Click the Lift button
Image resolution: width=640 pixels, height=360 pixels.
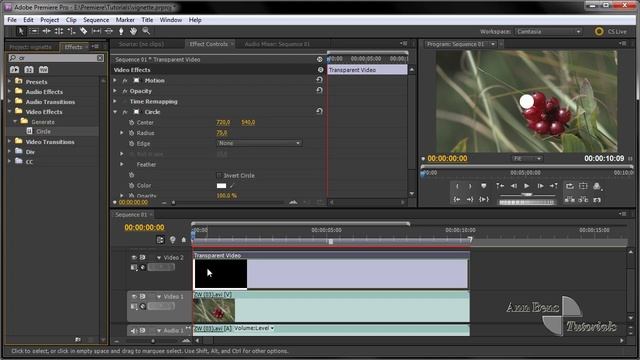tap(570, 200)
